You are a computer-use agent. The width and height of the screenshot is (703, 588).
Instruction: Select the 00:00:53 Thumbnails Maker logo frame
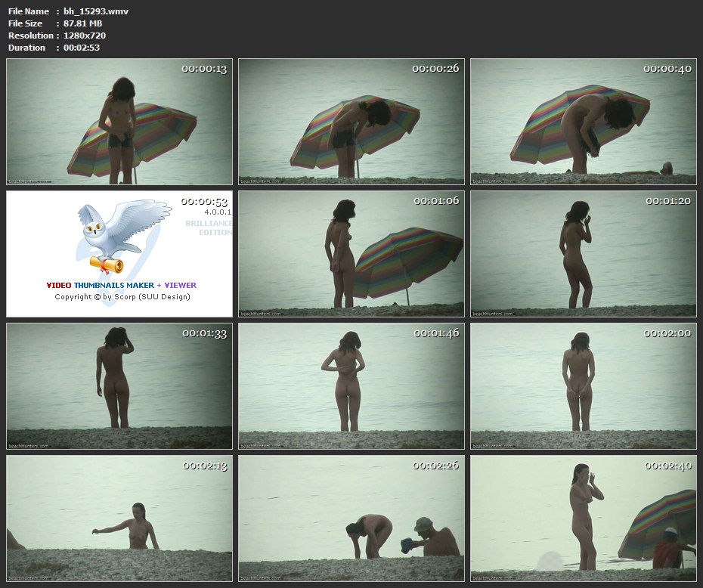click(119, 254)
